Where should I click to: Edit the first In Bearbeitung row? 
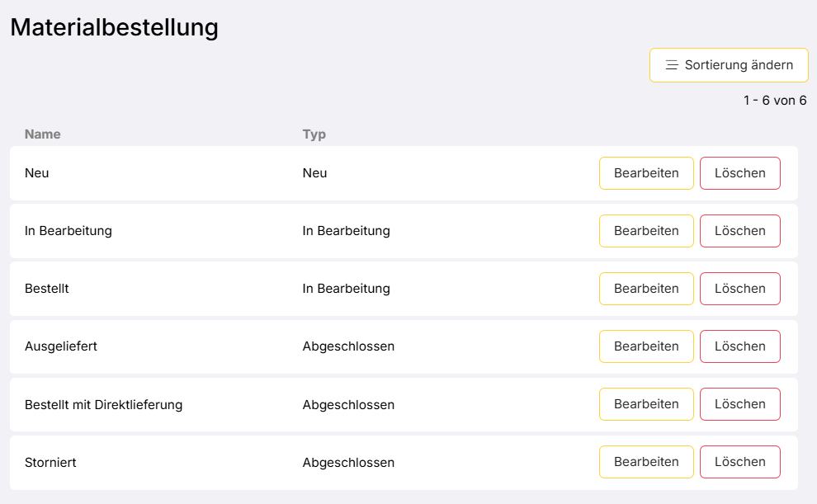(x=646, y=231)
